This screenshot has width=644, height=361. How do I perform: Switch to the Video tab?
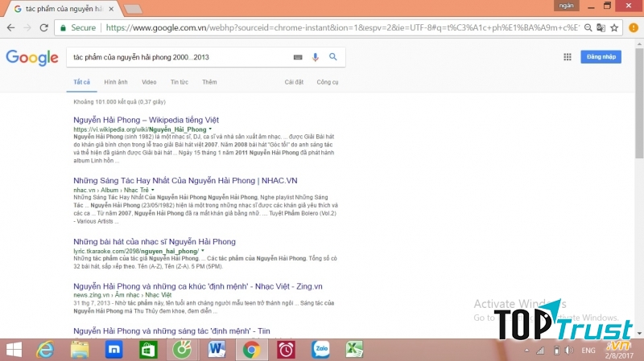[149, 82]
